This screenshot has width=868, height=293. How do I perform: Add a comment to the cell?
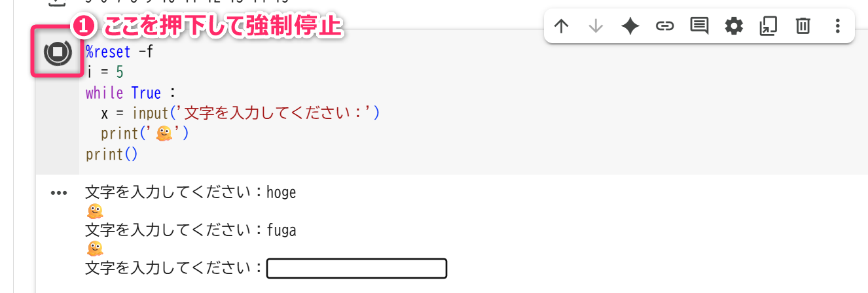[699, 26]
